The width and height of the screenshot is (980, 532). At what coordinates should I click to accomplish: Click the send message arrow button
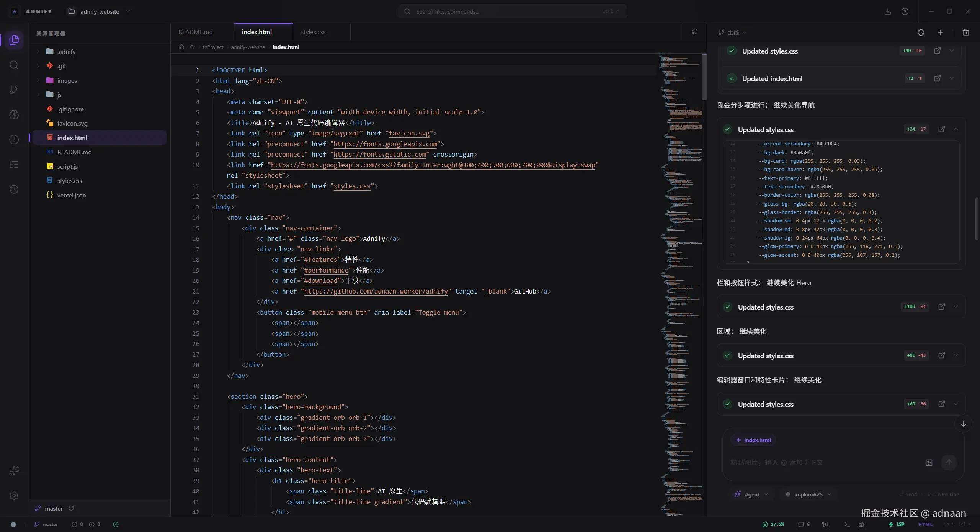pyautogui.click(x=949, y=463)
